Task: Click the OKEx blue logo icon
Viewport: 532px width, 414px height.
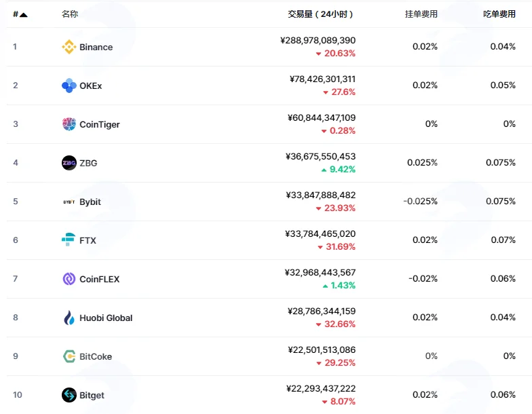Action: tap(69, 86)
